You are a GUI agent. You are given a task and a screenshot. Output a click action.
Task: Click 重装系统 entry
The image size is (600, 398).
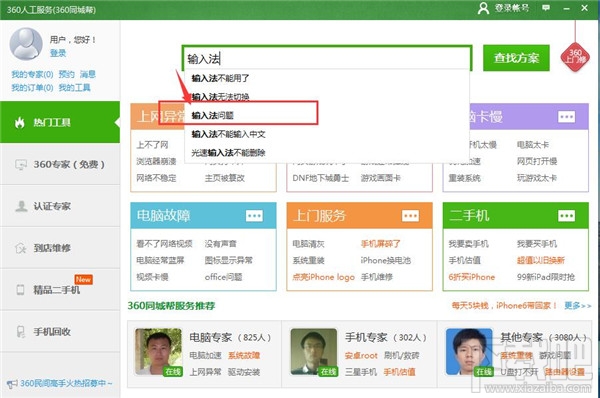coord(465,178)
